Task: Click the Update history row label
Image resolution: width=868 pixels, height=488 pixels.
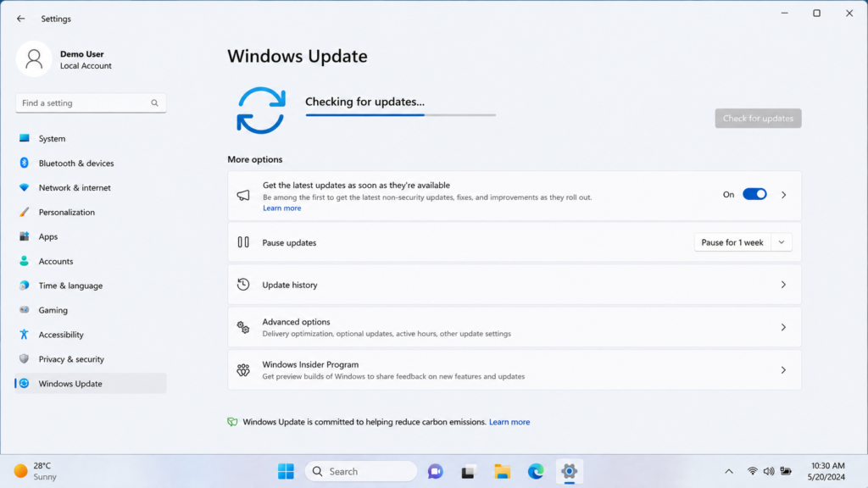Action: coord(290,285)
